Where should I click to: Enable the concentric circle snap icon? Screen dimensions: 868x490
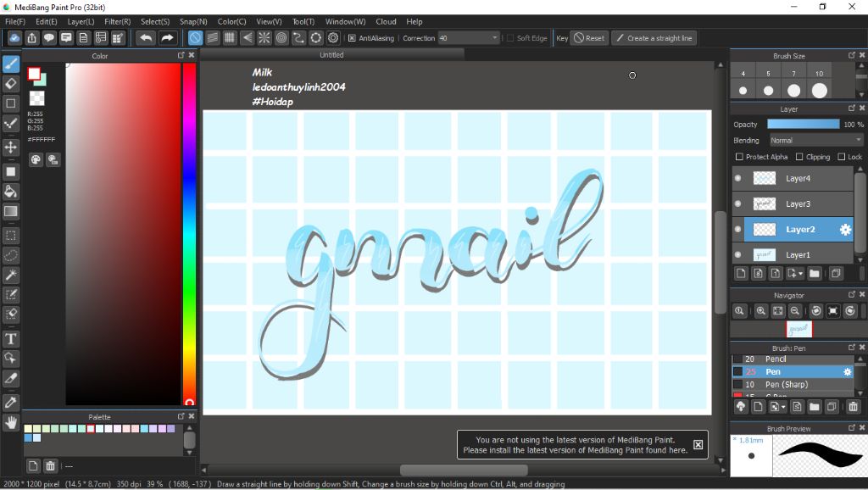(281, 38)
